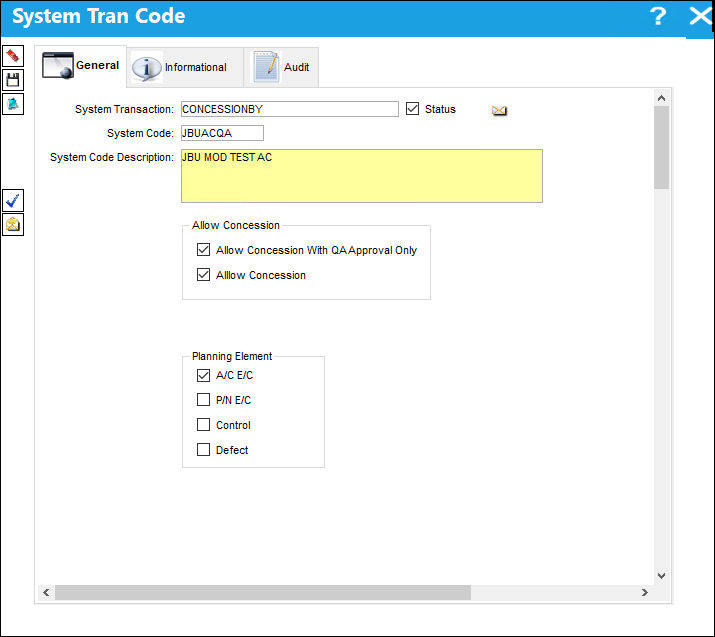715x637 pixels.
Task: Click the open envelope icon in left toolbar
Action: (x=13, y=225)
